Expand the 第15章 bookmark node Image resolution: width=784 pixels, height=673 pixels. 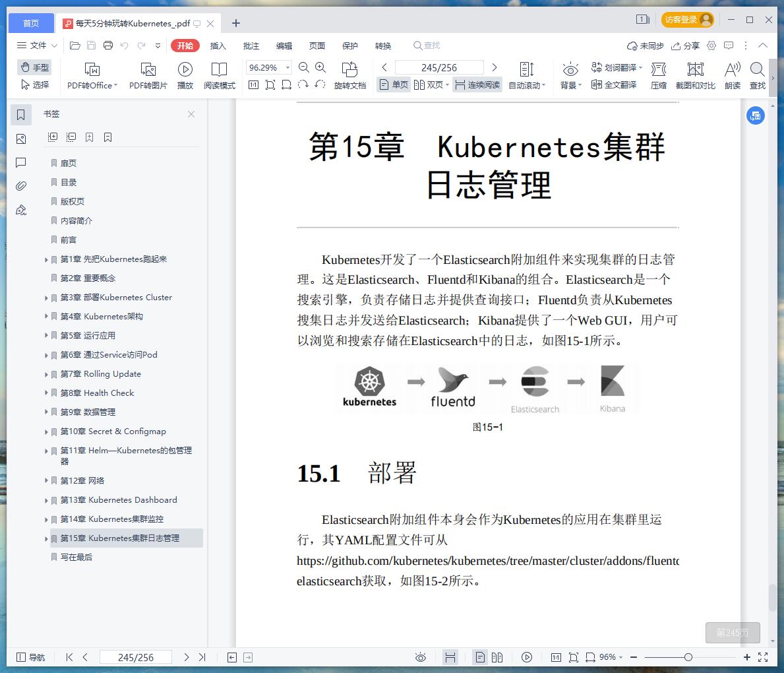pos(46,538)
